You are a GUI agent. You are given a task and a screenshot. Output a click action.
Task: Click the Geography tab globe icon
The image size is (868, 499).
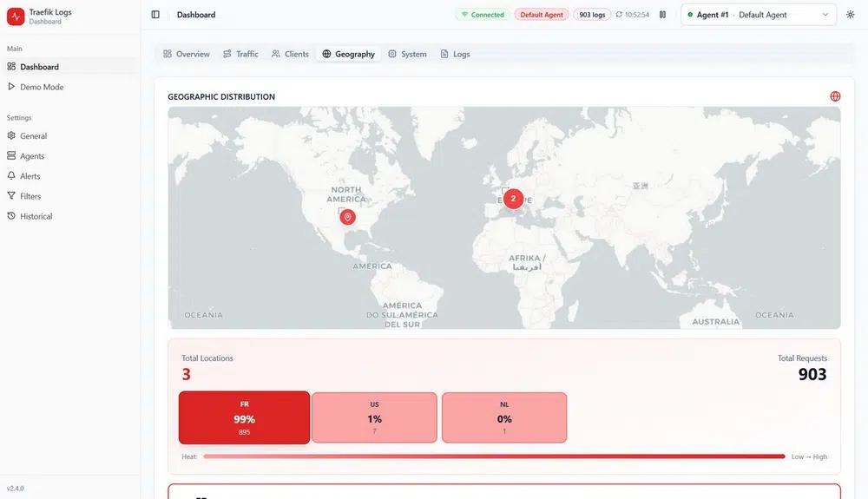click(326, 54)
